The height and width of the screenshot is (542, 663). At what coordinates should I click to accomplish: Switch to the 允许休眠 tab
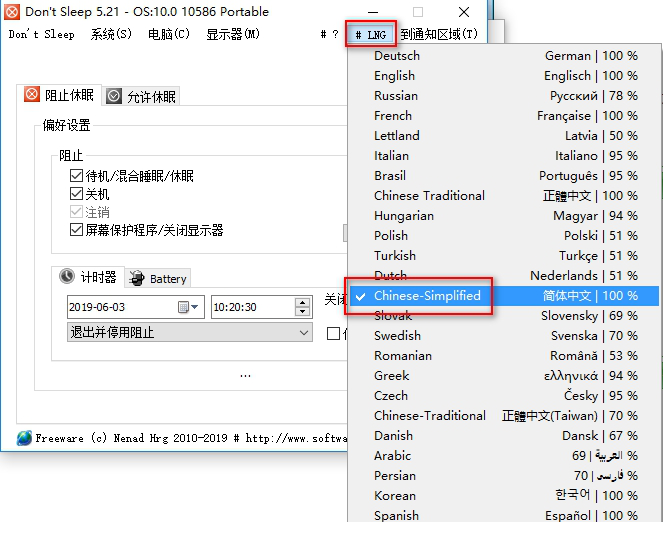[x=142, y=96]
